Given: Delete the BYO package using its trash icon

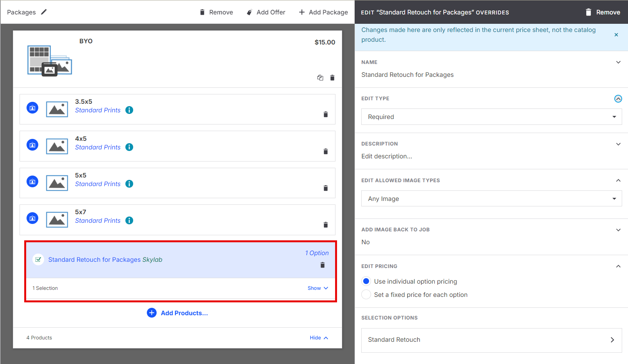Looking at the screenshot, I should [x=332, y=78].
